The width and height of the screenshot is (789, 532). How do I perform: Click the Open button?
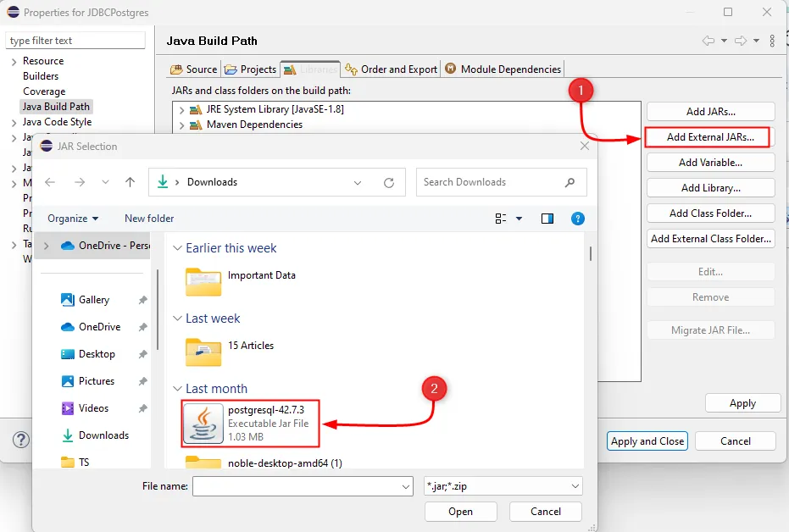coord(460,512)
